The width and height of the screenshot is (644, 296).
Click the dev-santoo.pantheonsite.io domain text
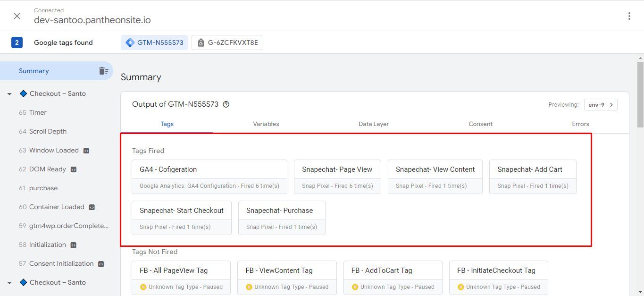[92, 20]
